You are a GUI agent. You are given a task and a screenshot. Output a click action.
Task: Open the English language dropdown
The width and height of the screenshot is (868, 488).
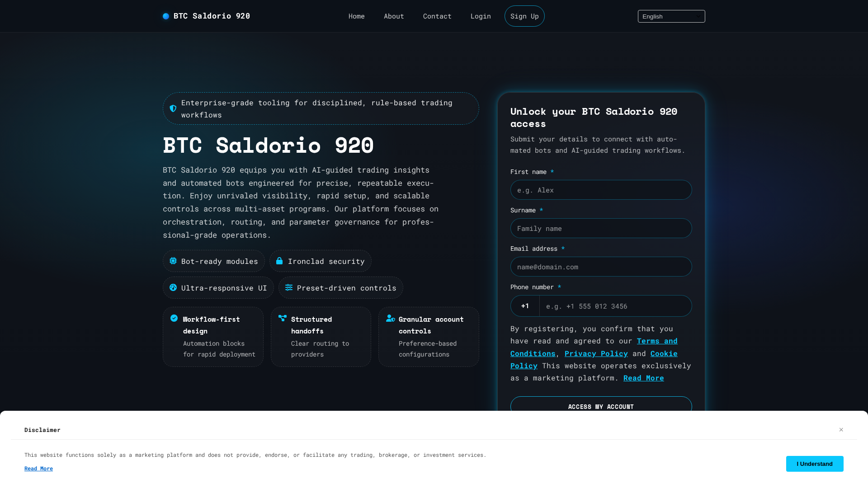671,16
